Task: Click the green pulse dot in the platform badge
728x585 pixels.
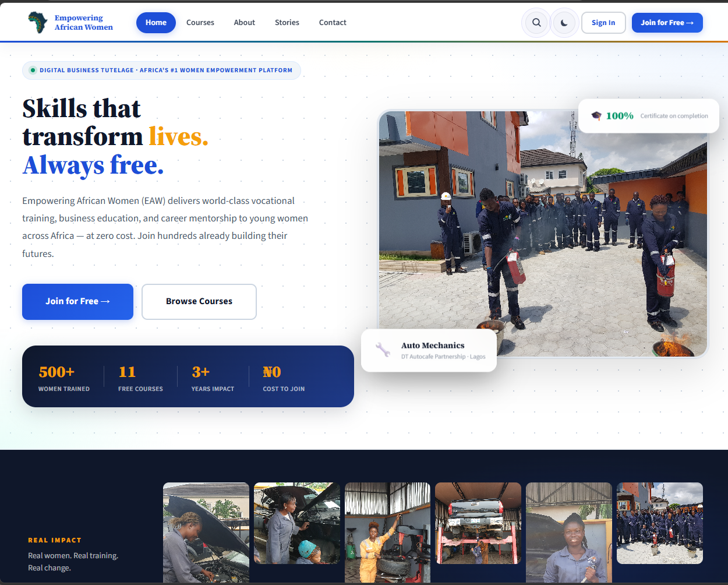Action: pos(33,70)
